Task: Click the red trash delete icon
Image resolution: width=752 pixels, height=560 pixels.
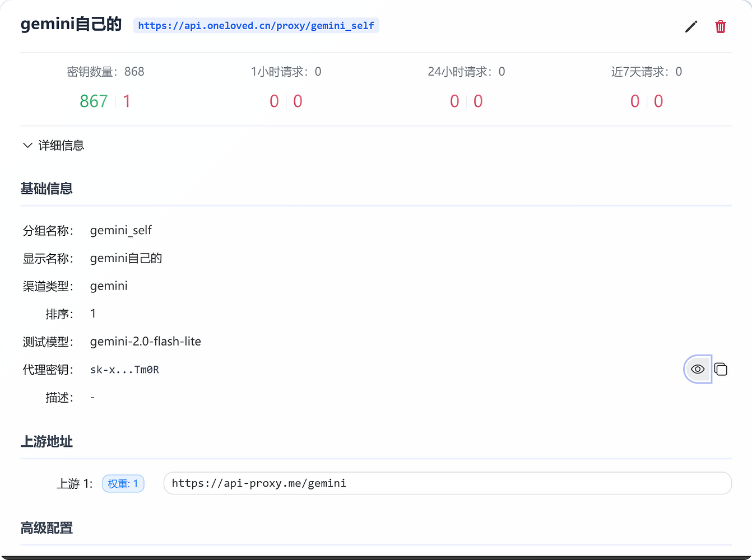Action: tap(721, 26)
